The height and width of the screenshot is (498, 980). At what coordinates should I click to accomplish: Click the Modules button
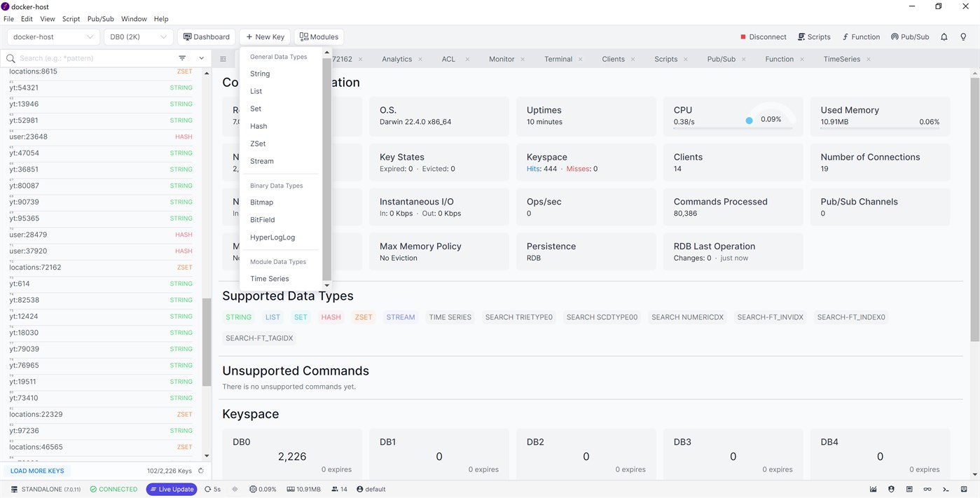(319, 37)
